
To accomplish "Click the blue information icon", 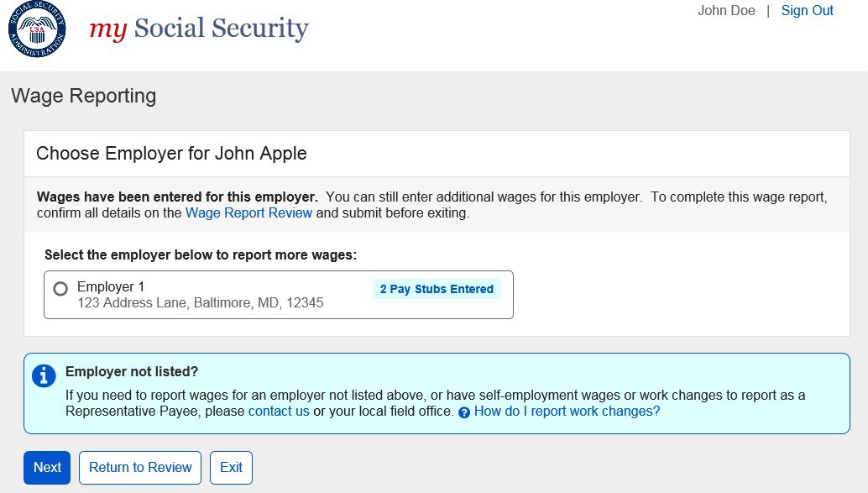I will (44, 375).
